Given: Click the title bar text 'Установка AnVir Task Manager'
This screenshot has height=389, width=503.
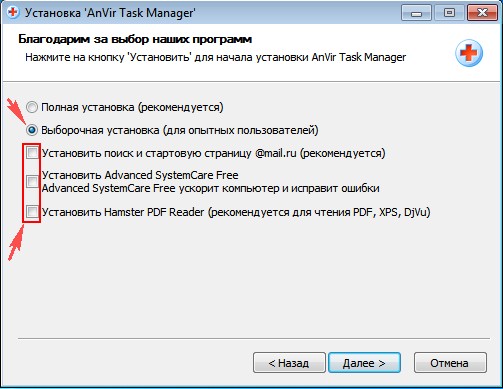Looking at the screenshot, I should coord(110,13).
